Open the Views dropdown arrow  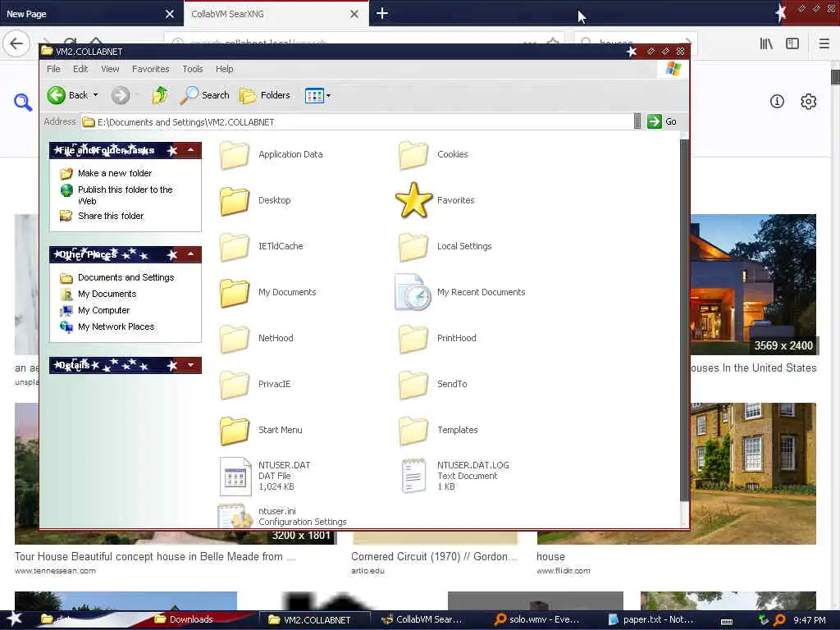coord(328,96)
